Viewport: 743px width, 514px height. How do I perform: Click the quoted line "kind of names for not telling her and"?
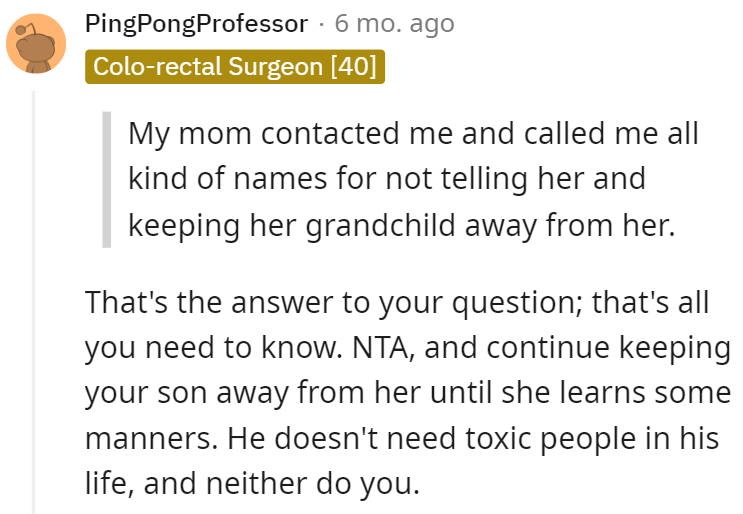[386, 179]
